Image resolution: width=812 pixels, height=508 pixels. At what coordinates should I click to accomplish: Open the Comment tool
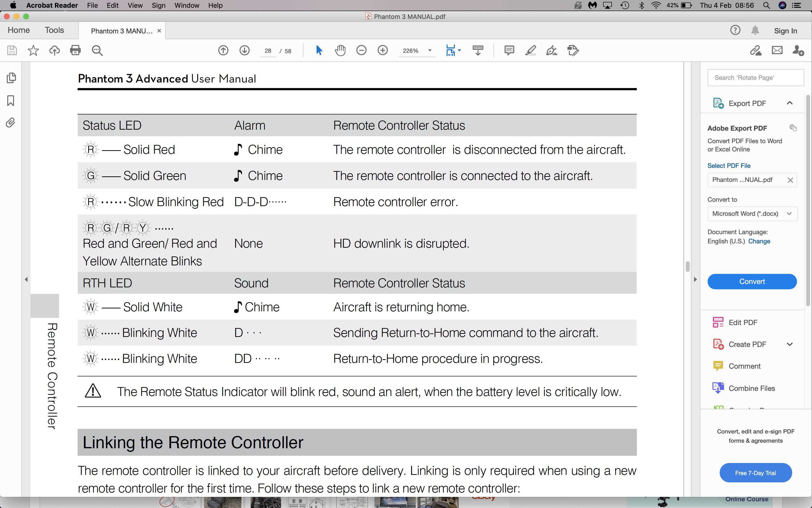tap(737, 366)
